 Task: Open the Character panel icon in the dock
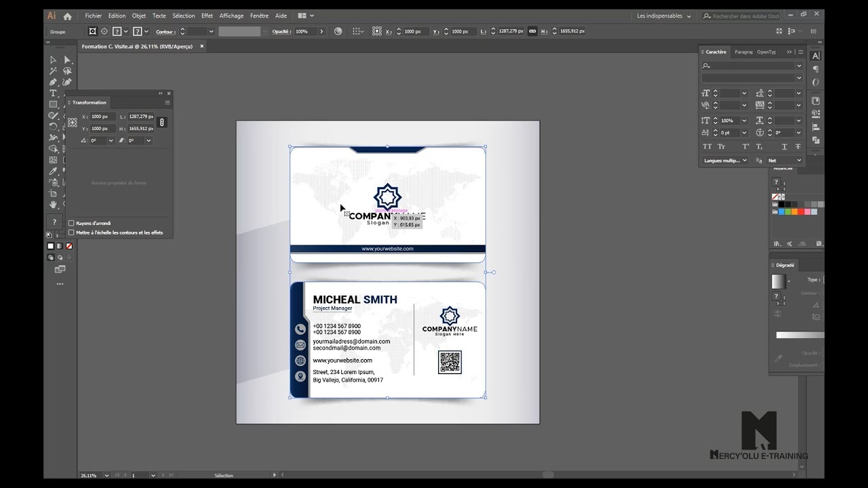click(x=816, y=56)
